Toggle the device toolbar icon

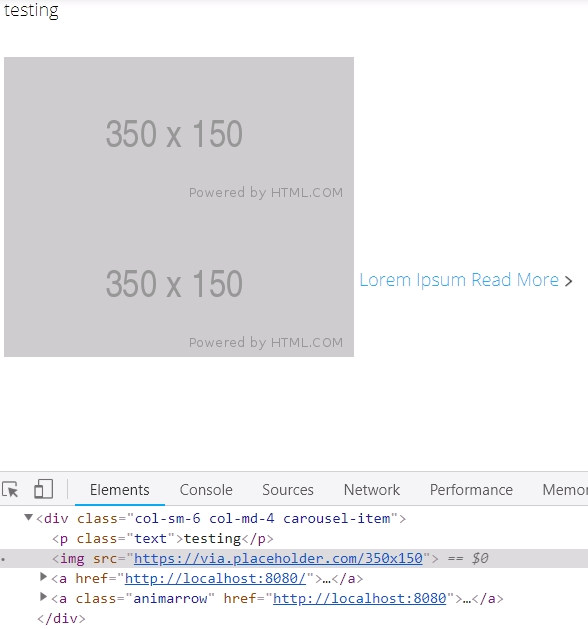click(x=43, y=489)
